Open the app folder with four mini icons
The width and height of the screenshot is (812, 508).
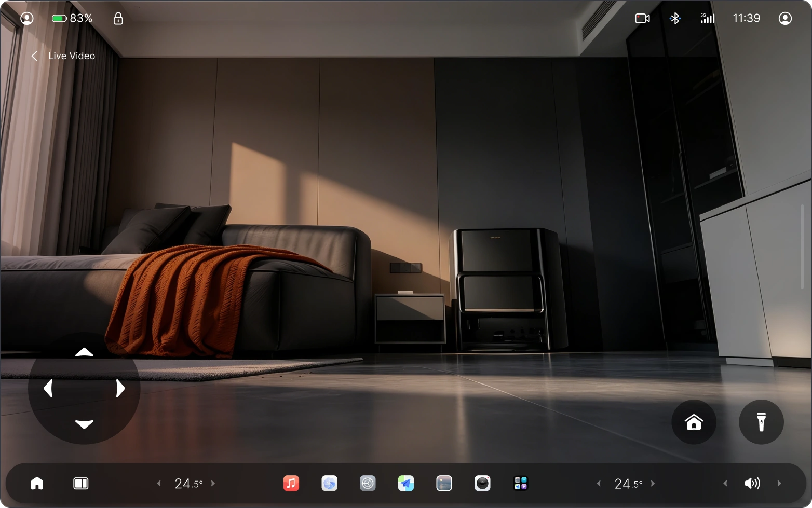click(x=521, y=484)
